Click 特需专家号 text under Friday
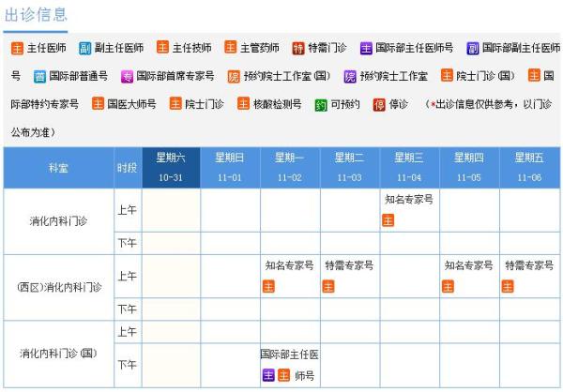Image resolution: width=563 pixels, height=392 pixels. tap(529, 265)
